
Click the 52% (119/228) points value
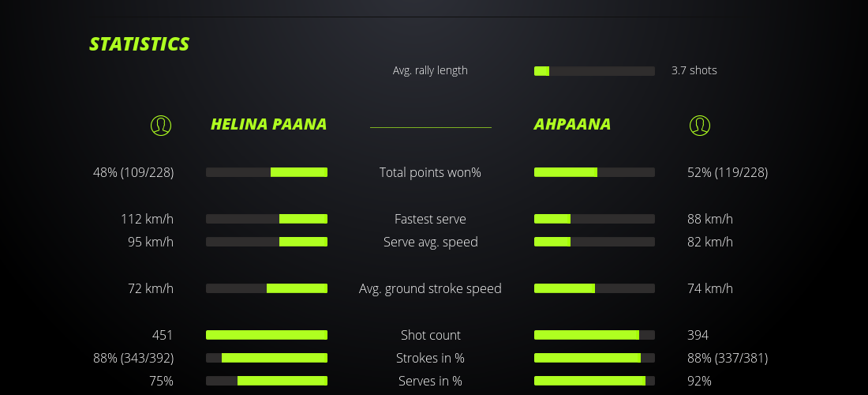pos(728,172)
